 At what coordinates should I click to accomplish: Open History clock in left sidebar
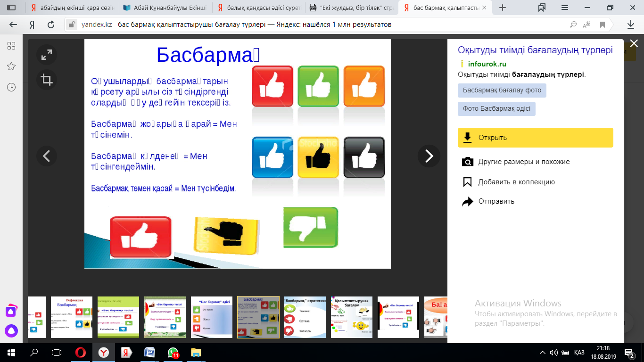point(11,87)
